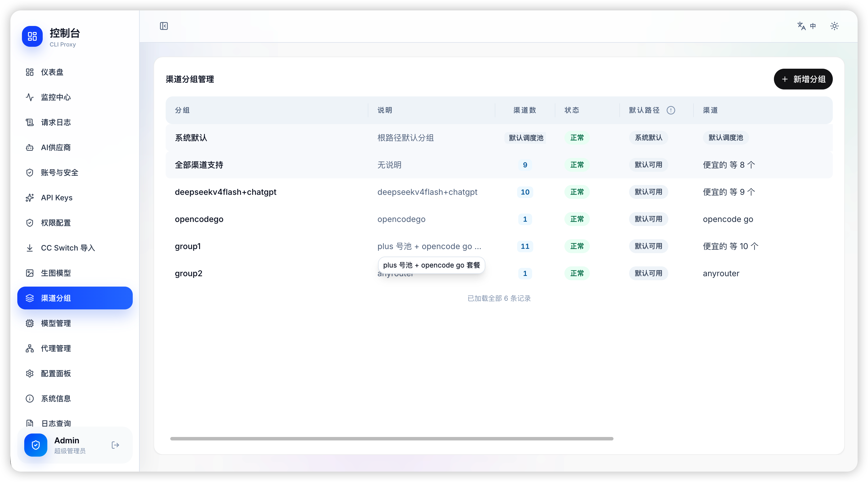Click the opencode go channel cell
The height and width of the screenshot is (482, 868).
point(728,219)
